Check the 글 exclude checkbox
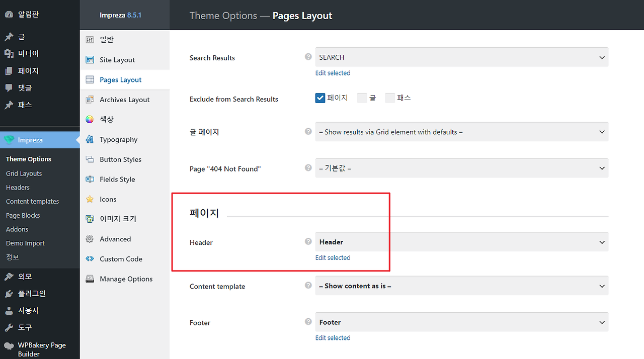 pyautogui.click(x=362, y=98)
